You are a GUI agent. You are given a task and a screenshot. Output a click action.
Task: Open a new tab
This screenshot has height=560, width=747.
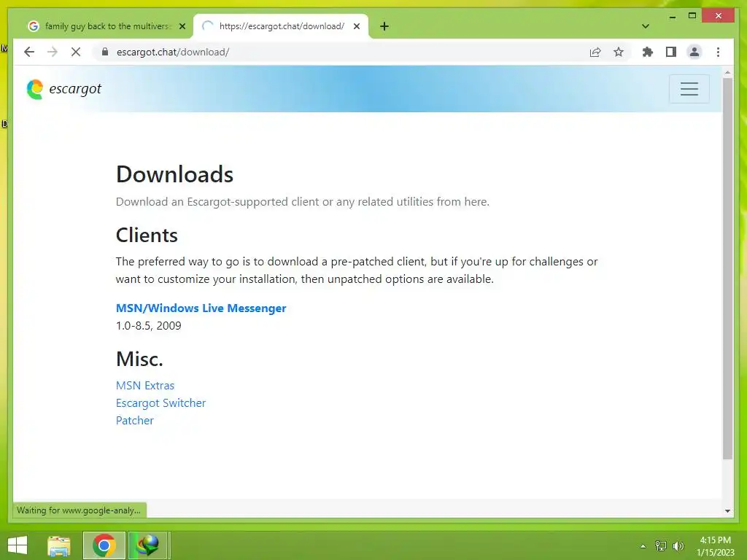(x=384, y=26)
